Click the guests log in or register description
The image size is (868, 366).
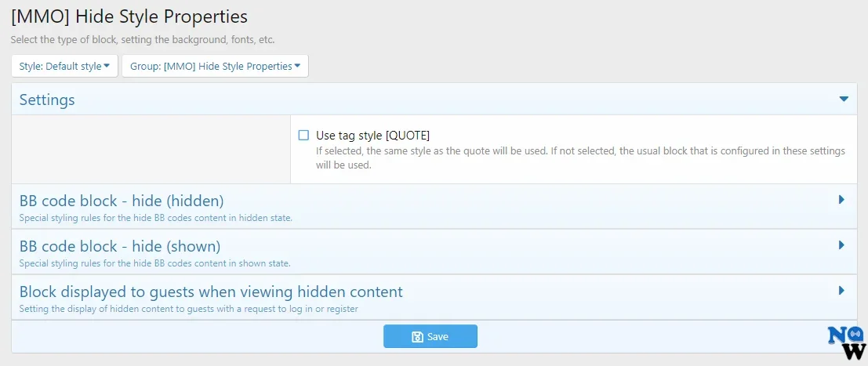pyautogui.click(x=188, y=309)
